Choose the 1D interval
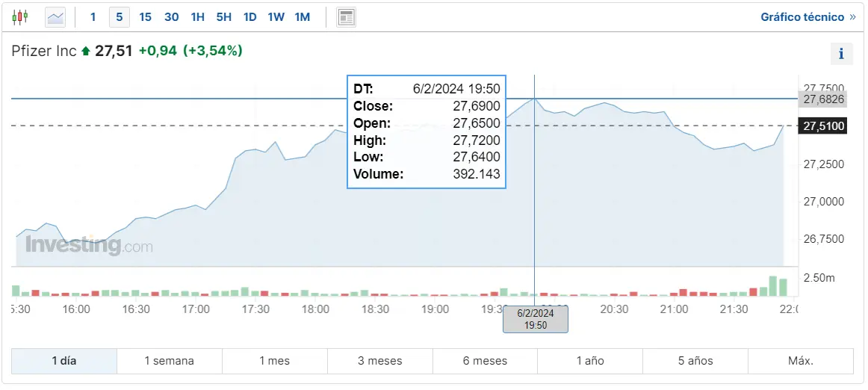Screen dimensions: 868x390 tap(249, 16)
